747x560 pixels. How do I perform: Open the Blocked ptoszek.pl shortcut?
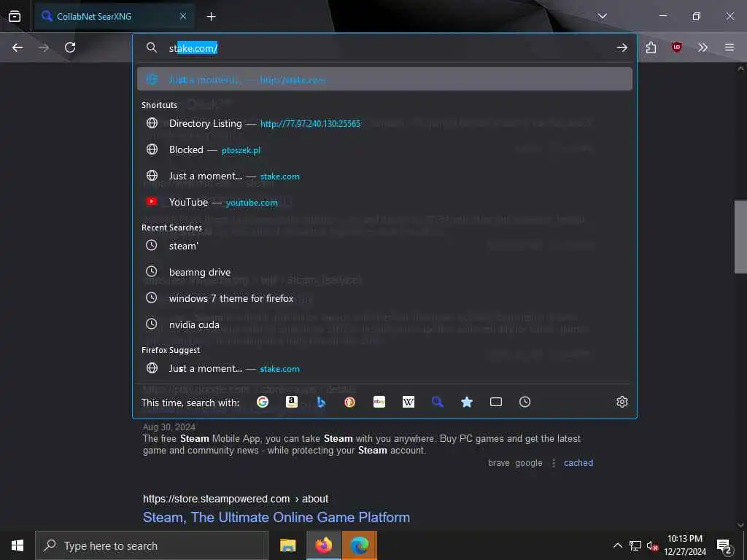point(384,149)
